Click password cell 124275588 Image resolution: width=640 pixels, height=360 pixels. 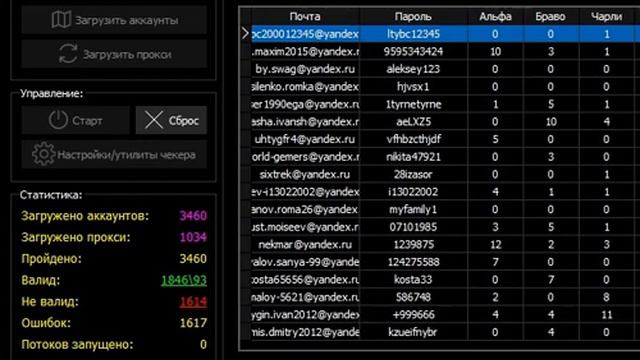tap(413, 262)
